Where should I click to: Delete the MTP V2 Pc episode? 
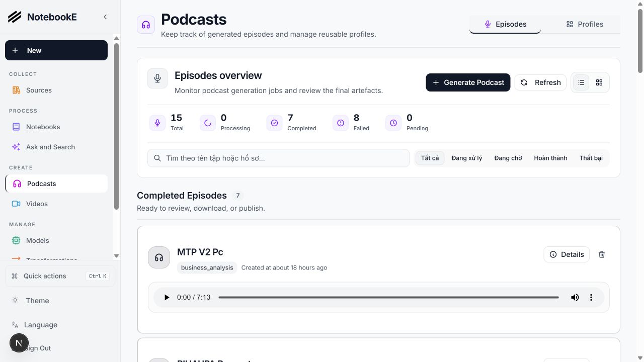coord(602,254)
